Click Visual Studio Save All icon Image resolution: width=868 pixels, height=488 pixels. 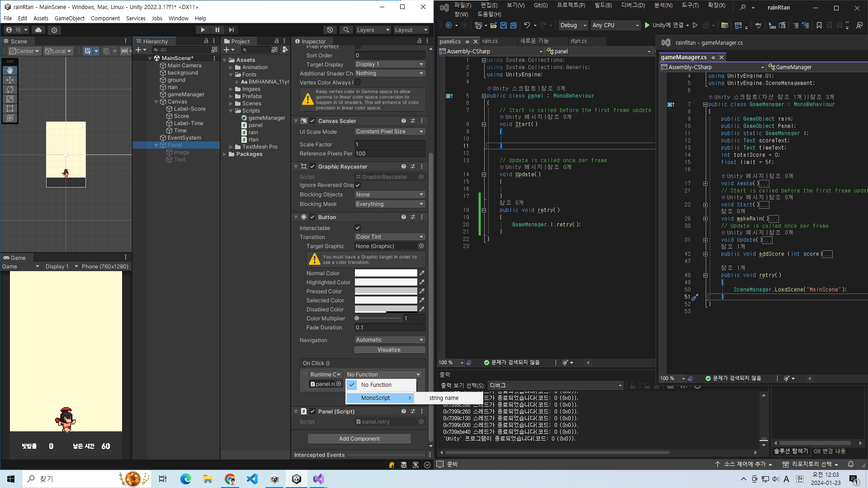coord(514,25)
